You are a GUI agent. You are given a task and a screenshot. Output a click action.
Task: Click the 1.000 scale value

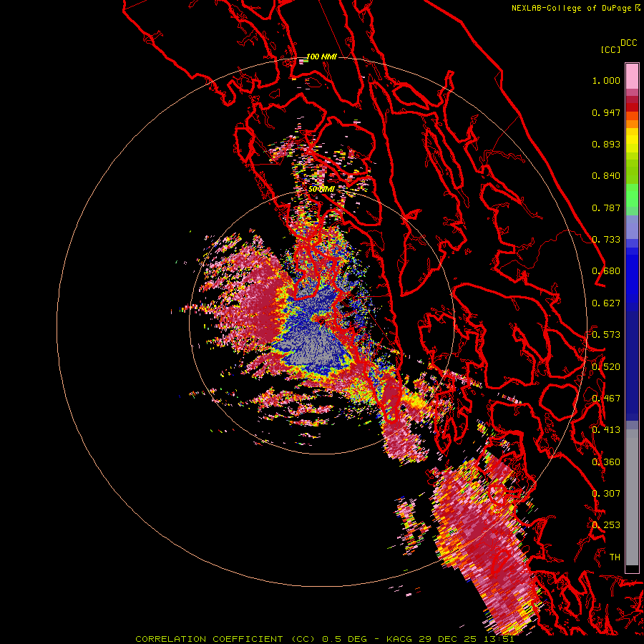pyautogui.click(x=606, y=80)
